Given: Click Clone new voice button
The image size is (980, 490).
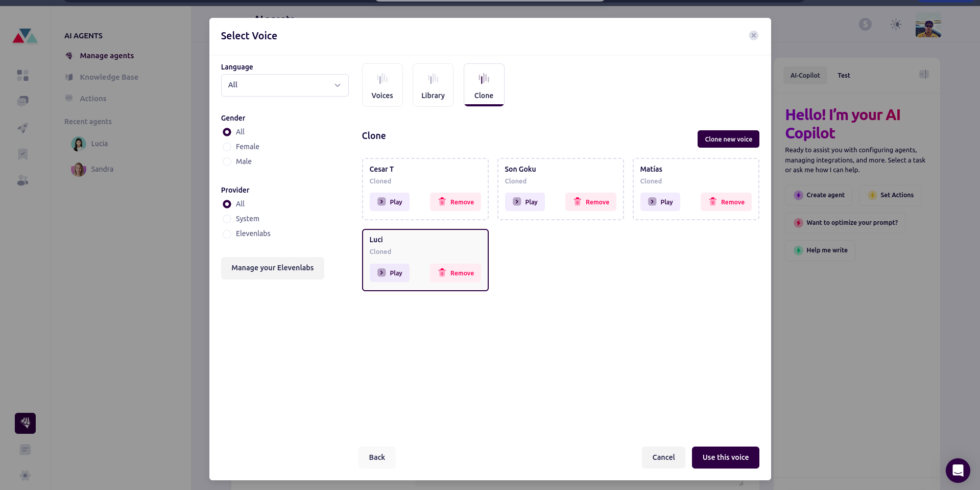Looking at the screenshot, I should [728, 139].
